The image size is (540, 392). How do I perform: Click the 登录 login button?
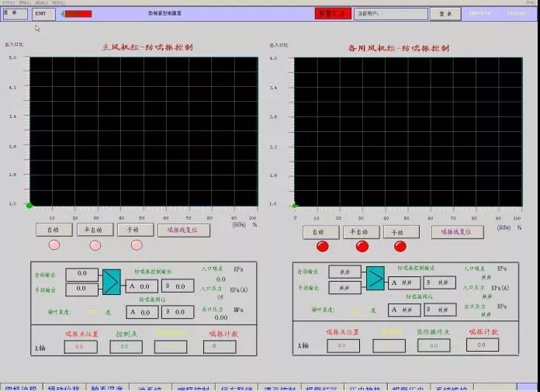coord(445,13)
